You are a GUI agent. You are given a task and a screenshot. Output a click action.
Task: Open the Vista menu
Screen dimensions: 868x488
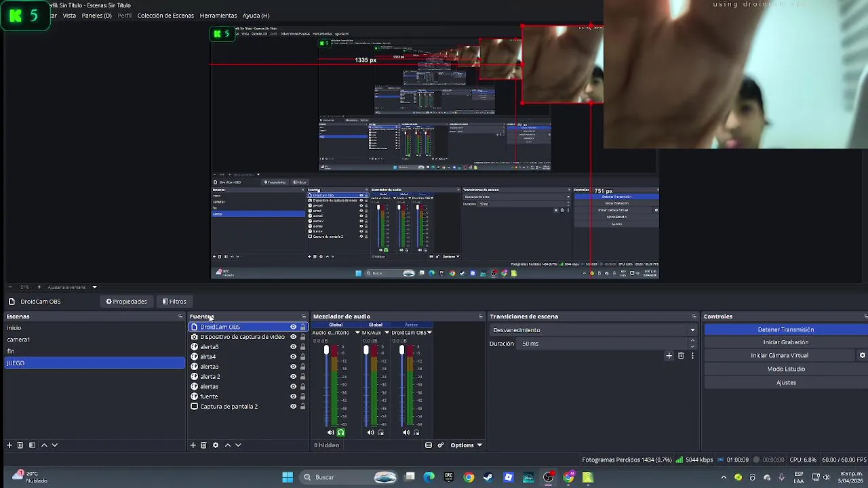click(x=69, y=16)
